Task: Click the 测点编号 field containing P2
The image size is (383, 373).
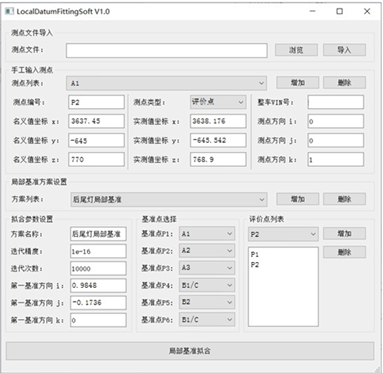Action: (x=96, y=102)
